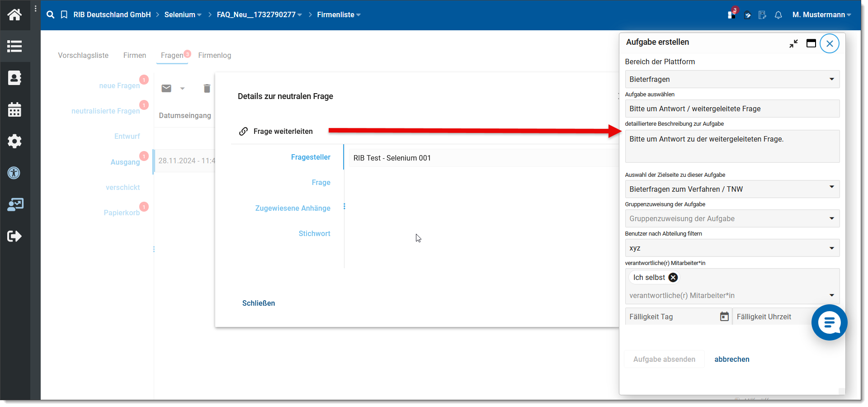Click the Schließen button
This screenshot has width=868, height=407.
tap(259, 303)
